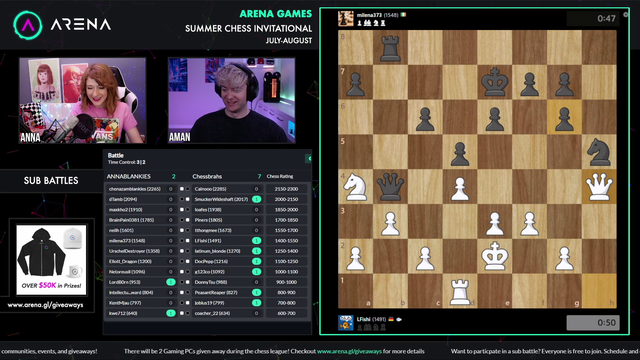
Task: Select the black pawn on c6
Action: pyautogui.click(x=425, y=118)
